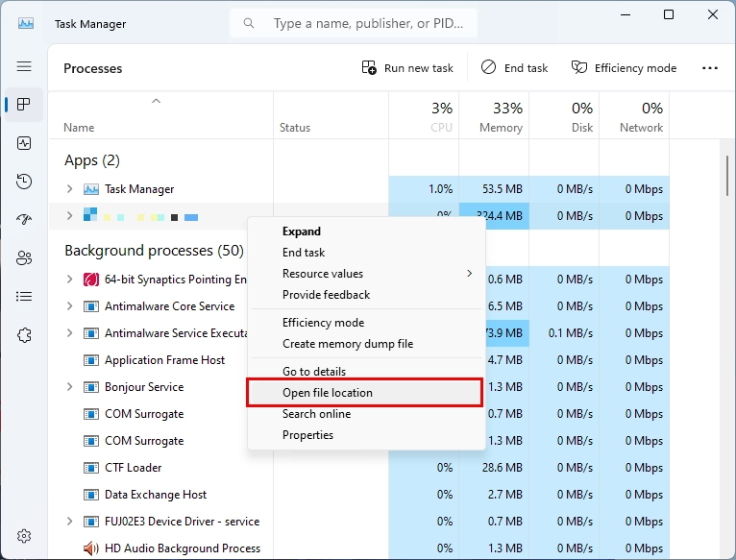The height and width of the screenshot is (560, 736).
Task: Select Provide feedback in context menu
Action: (366, 295)
